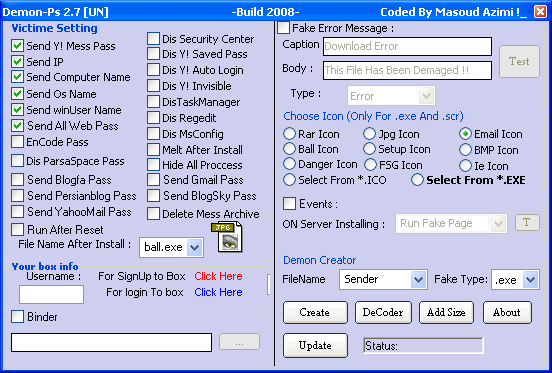Click the Create button
Screen dimensions: 552x373
[315, 312]
